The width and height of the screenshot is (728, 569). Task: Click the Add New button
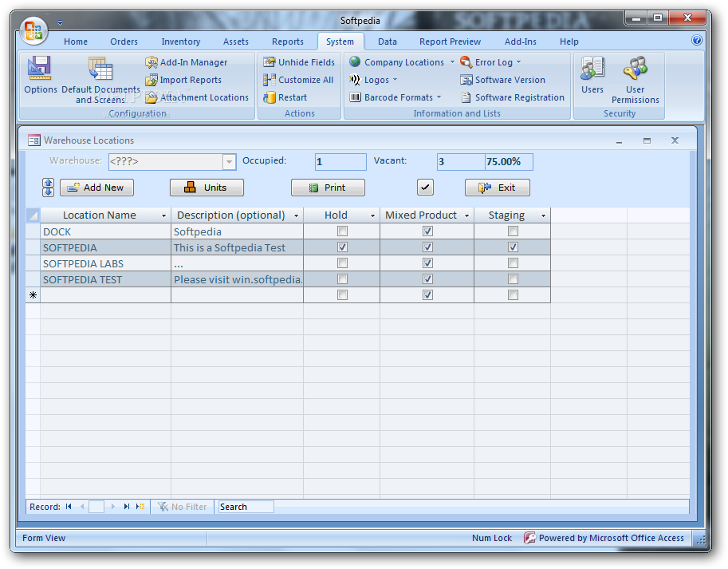(97, 188)
